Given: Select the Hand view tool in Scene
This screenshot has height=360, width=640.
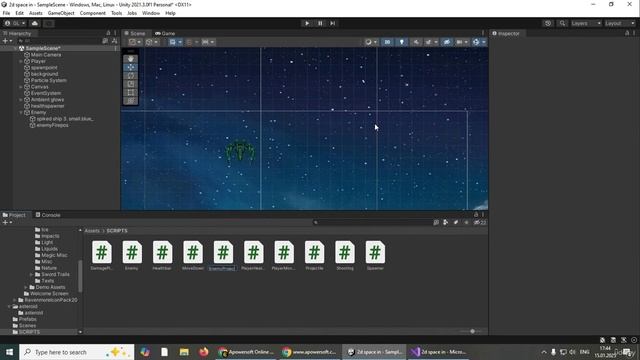Looking at the screenshot, I should (131, 59).
